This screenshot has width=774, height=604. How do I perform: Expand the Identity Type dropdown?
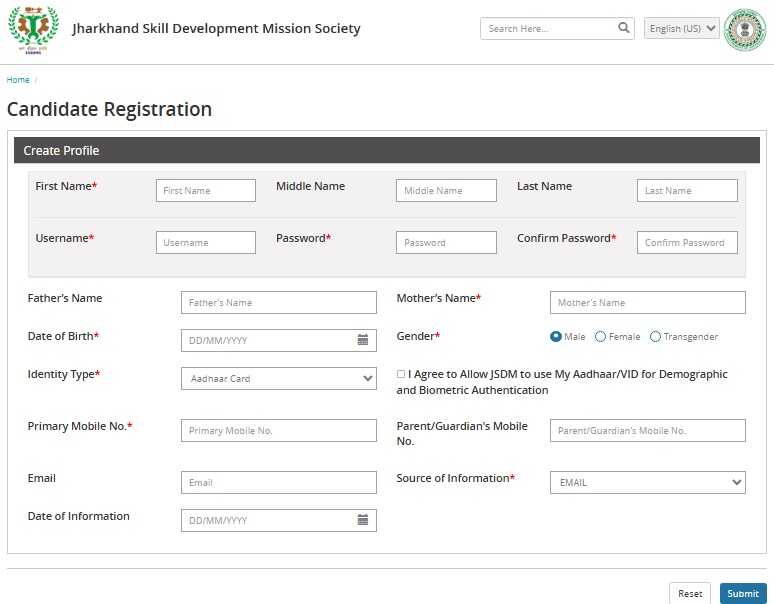pos(278,378)
